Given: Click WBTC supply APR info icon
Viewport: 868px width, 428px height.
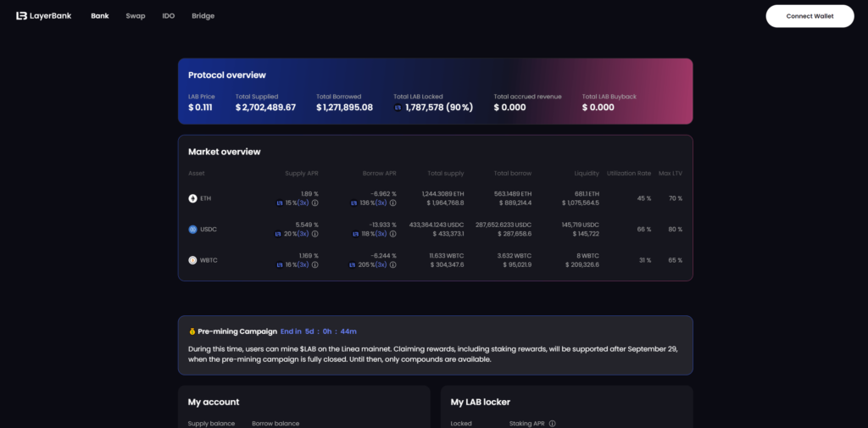Looking at the screenshot, I should tap(315, 265).
